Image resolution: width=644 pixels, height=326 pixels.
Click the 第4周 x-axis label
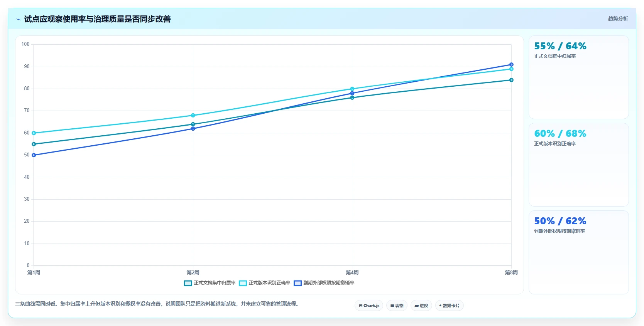[352, 272]
